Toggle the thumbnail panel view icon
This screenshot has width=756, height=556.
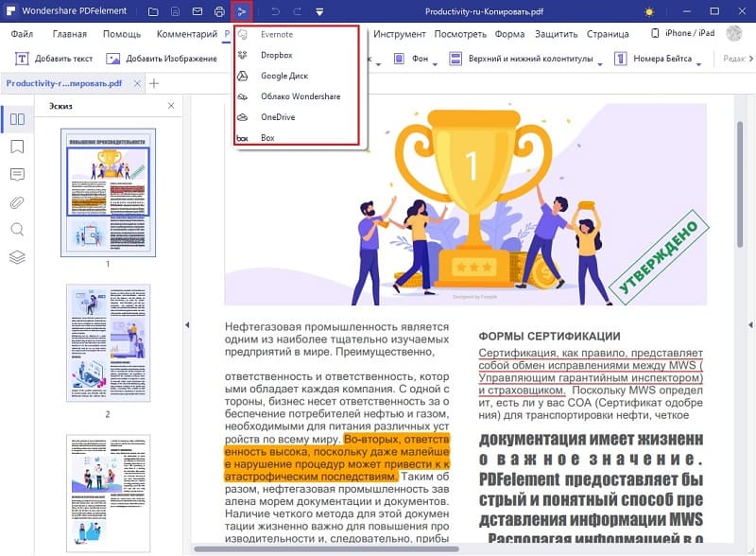[x=17, y=119]
